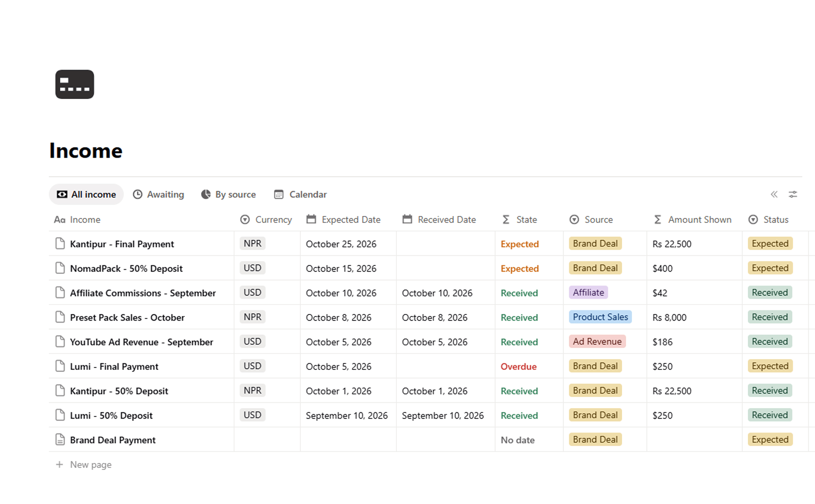Screen dimensions: 815x504
Task: Click Expected status tag for NomadPack row
Action: tap(770, 268)
